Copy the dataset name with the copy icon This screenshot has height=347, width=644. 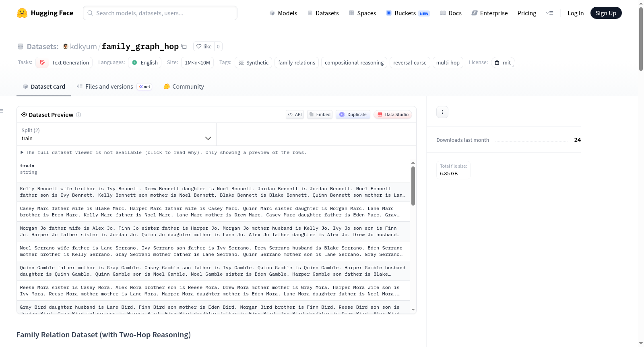click(184, 46)
